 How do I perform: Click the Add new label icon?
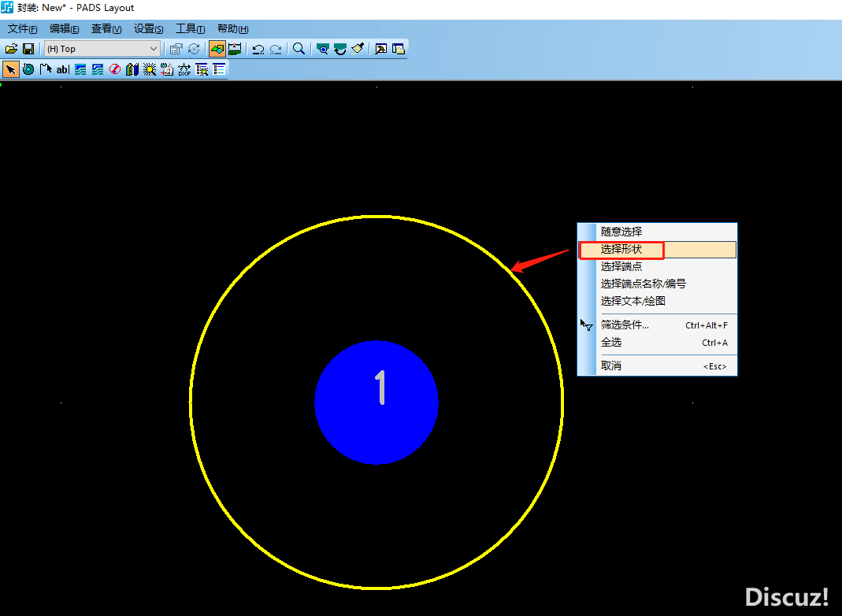point(167,69)
